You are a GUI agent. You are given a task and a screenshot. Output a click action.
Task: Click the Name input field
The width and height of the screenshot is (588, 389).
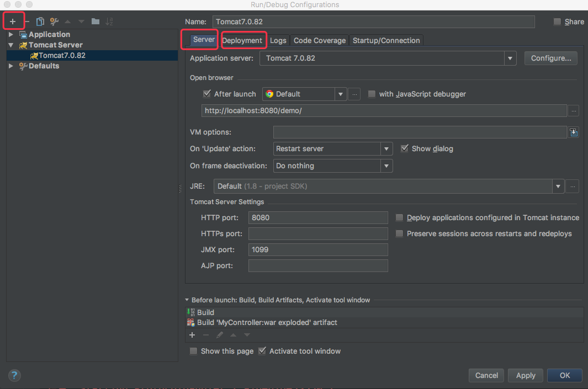click(x=373, y=22)
